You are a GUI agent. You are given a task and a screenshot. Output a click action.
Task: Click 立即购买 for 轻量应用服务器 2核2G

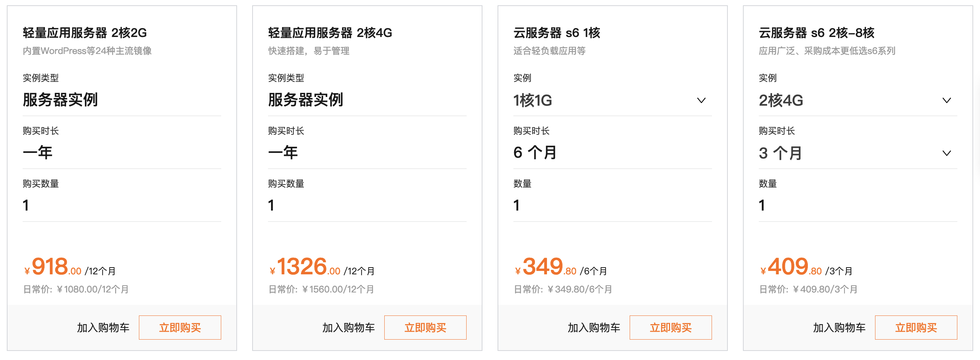pyautogui.click(x=180, y=327)
